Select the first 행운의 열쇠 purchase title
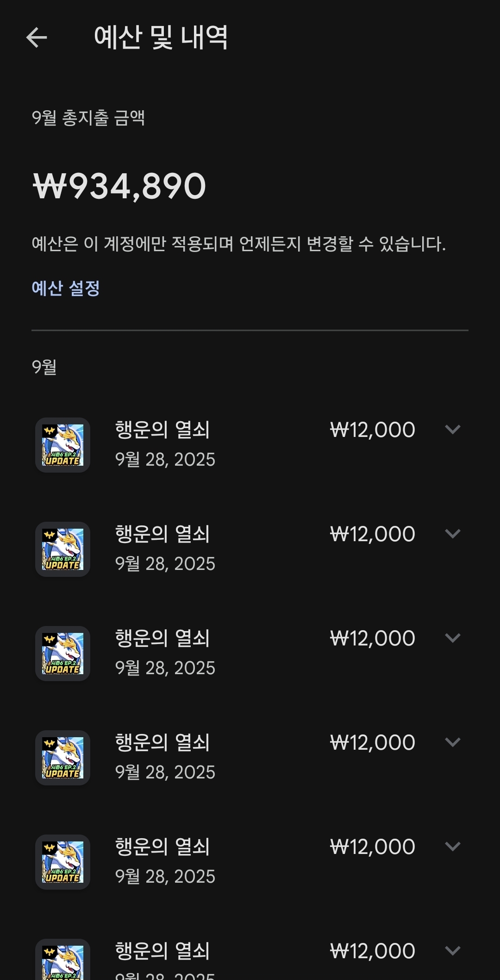This screenshot has width=500, height=980. point(162,430)
